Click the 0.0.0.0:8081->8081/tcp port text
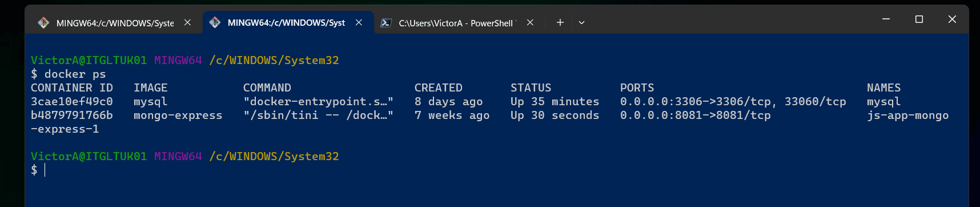The image size is (980, 207). pos(695,116)
